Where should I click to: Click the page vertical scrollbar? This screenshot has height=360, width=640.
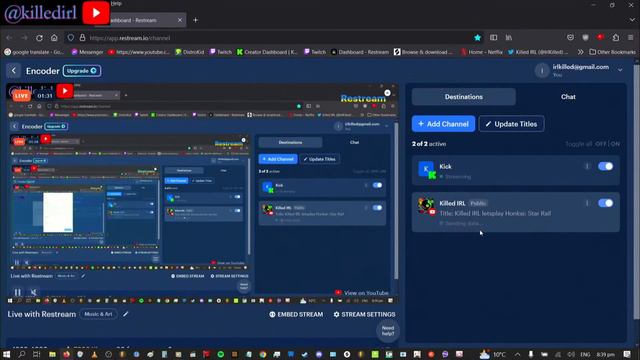[x=636, y=192]
